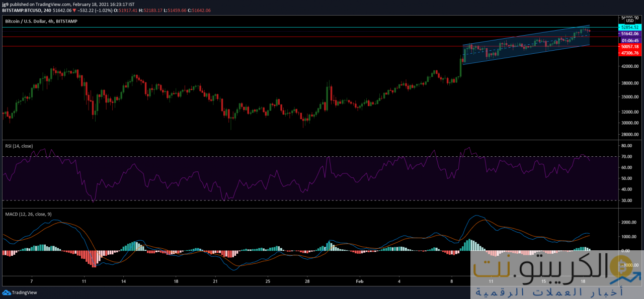The image size is (644, 299).
Task: Click the 42000.00 label on price scale
Action: pos(629,66)
